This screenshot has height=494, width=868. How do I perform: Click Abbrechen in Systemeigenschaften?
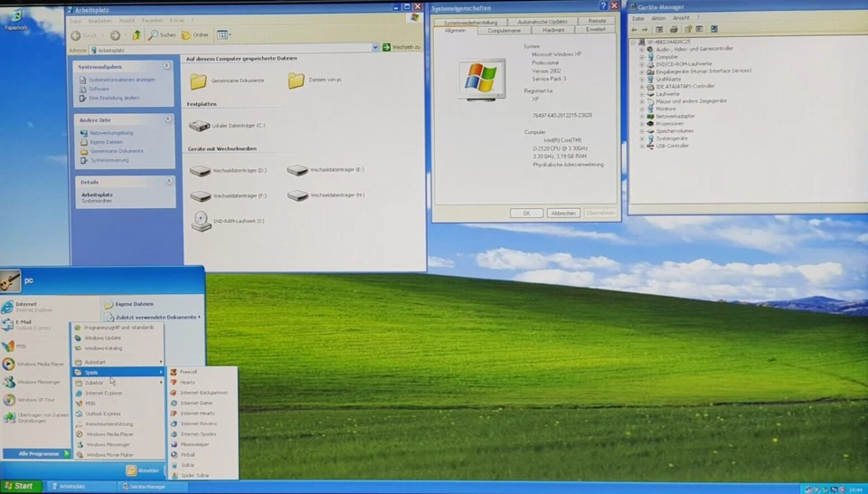pyautogui.click(x=563, y=214)
